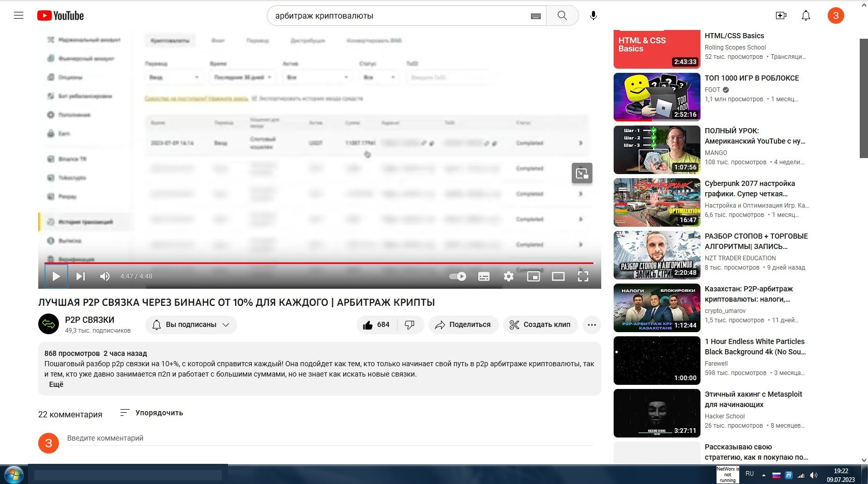Image resolution: width=868 pixels, height=484 pixels.
Task: Open РАЗБОР СТОПОВ + ТОРГОВЫЕ АЛГОРИТМЫ title
Action: coord(756,241)
